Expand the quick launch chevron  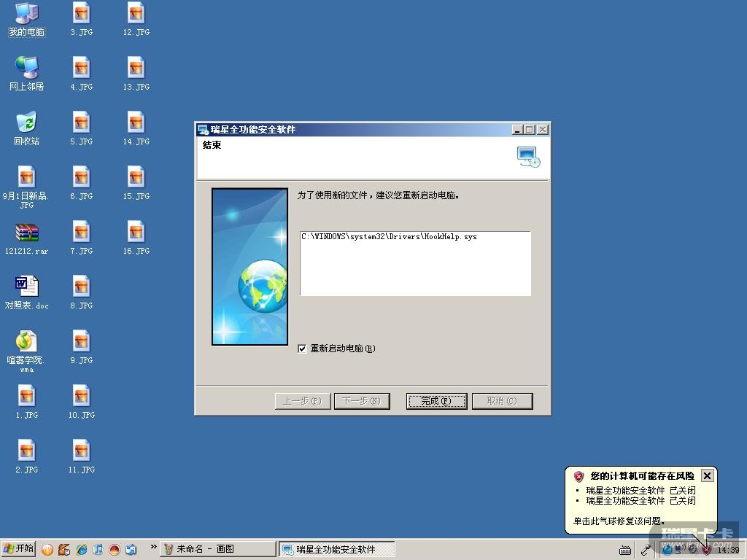tap(153, 547)
